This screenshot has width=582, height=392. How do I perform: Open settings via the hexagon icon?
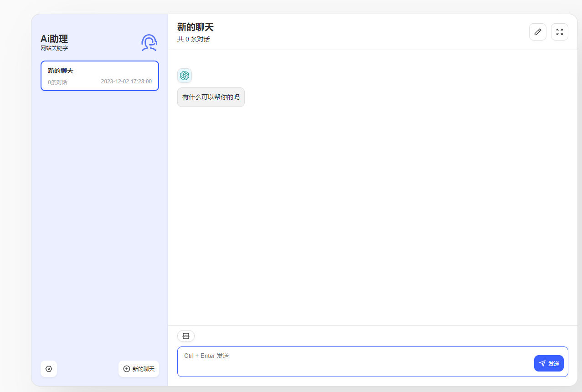(x=49, y=369)
